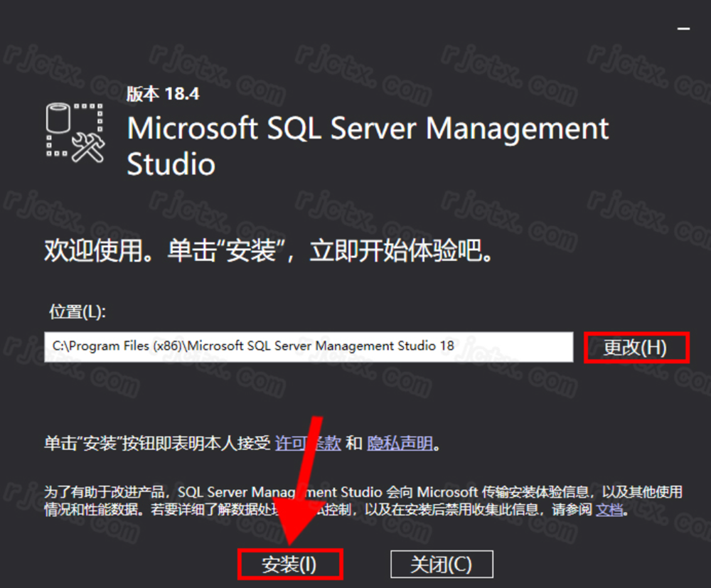Open the 文档 documentation link
Viewport: 711px width, 588px height.
pos(609,510)
